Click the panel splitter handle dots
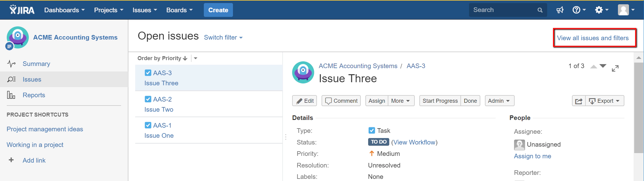 click(x=286, y=137)
